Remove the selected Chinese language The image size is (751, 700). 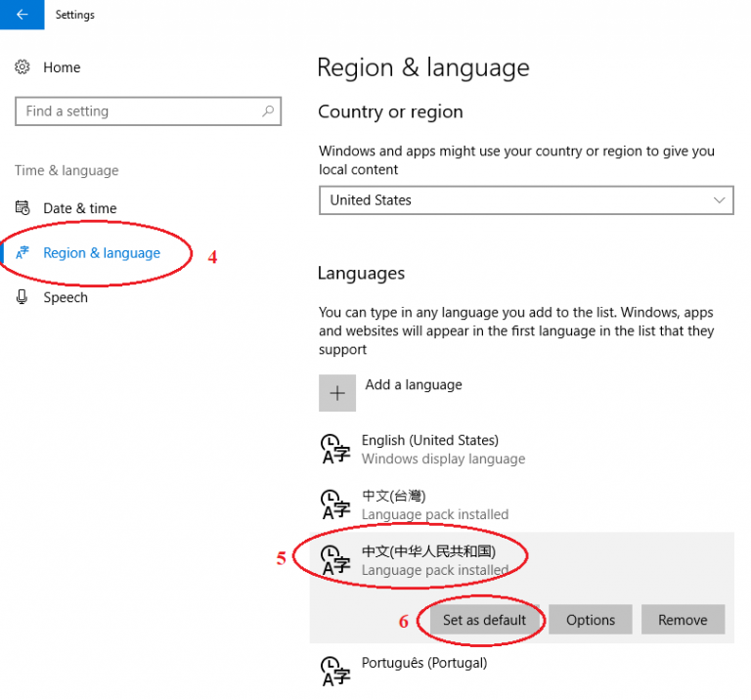(x=682, y=620)
